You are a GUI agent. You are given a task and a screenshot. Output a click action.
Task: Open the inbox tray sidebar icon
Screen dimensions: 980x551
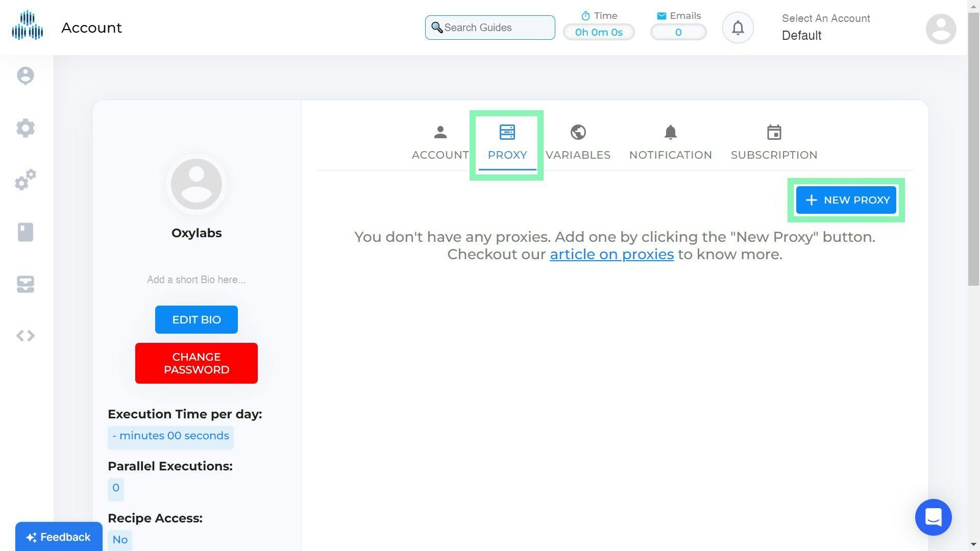click(26, 284)
